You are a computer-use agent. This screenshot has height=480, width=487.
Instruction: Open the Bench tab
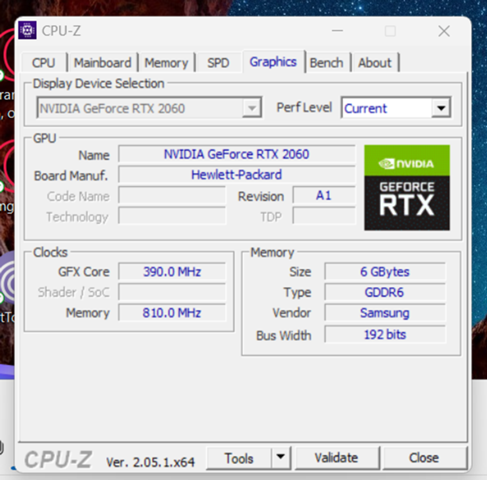(x=327, y=63)
